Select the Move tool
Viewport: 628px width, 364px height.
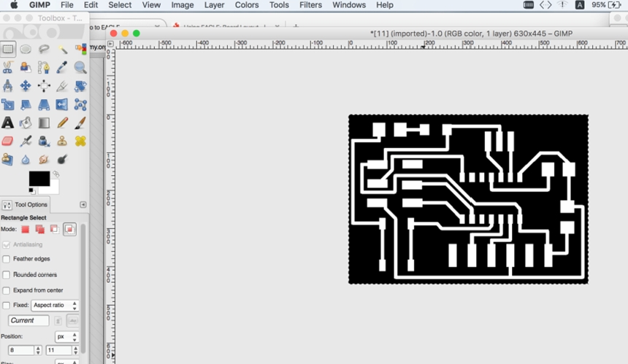click(x=26, y=86)
